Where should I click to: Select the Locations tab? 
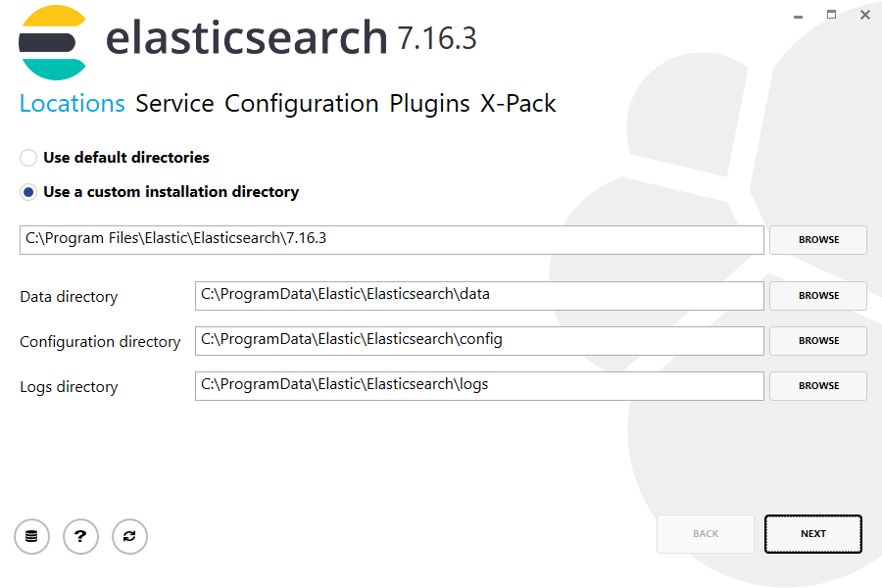click(x=72, y=103)
